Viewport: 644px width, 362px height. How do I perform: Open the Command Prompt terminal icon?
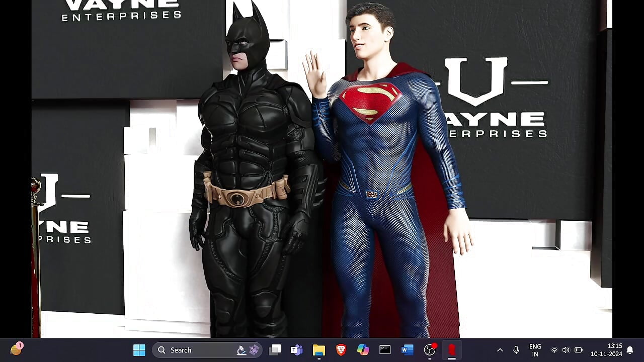point(385,350)
